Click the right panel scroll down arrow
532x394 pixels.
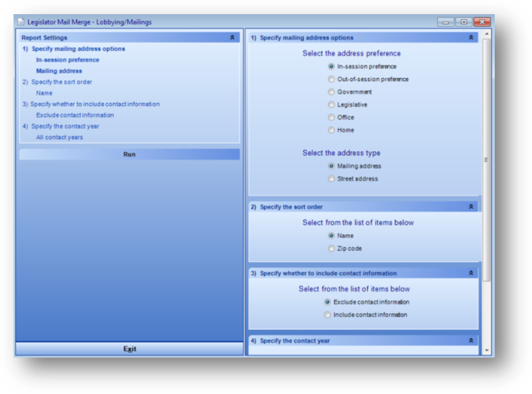[487, 350]
